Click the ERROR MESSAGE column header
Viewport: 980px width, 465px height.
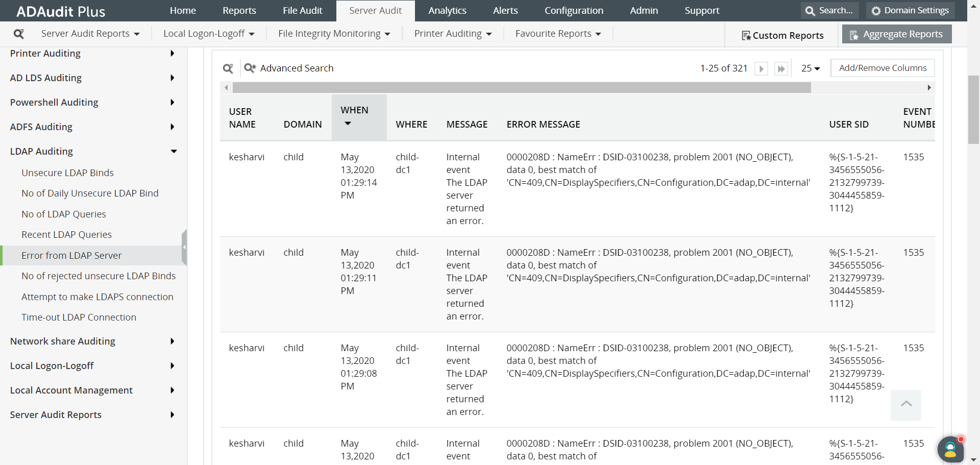click(543, 124)
